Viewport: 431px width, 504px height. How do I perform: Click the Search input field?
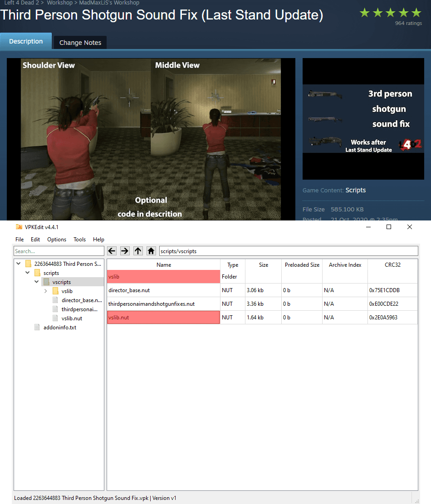click(x=59, y=251)
